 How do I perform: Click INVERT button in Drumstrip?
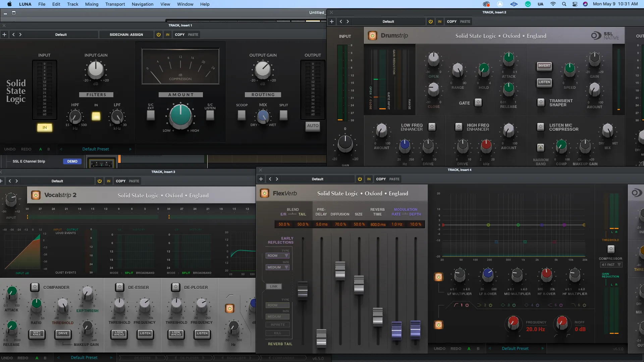(544, 66)
